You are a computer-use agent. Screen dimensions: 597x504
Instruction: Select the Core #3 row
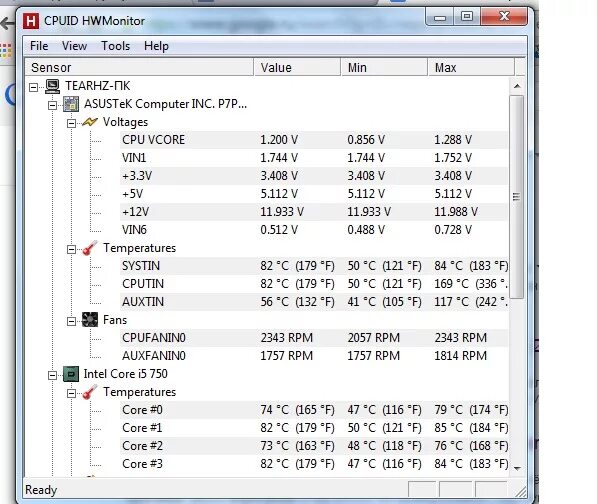pos(314,464)
